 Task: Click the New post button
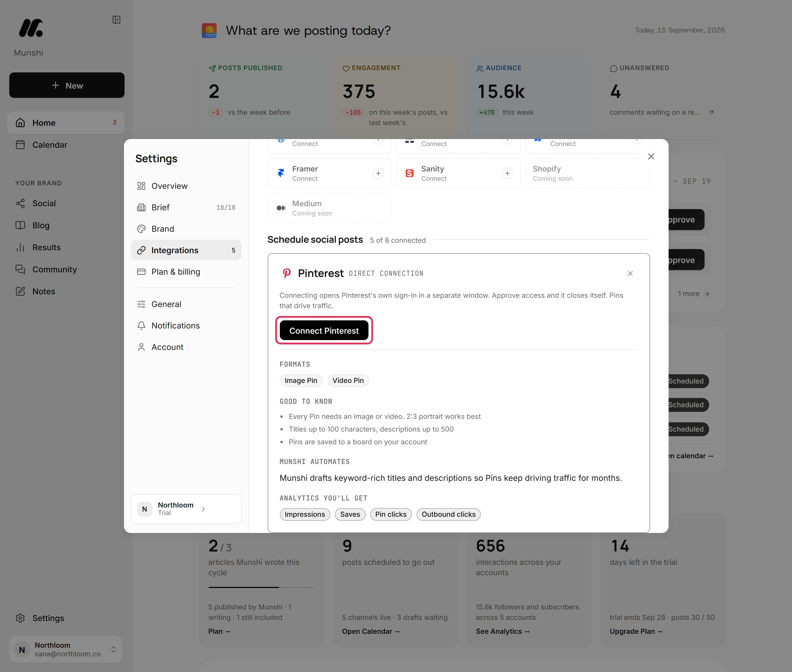(x=67, y=85)
